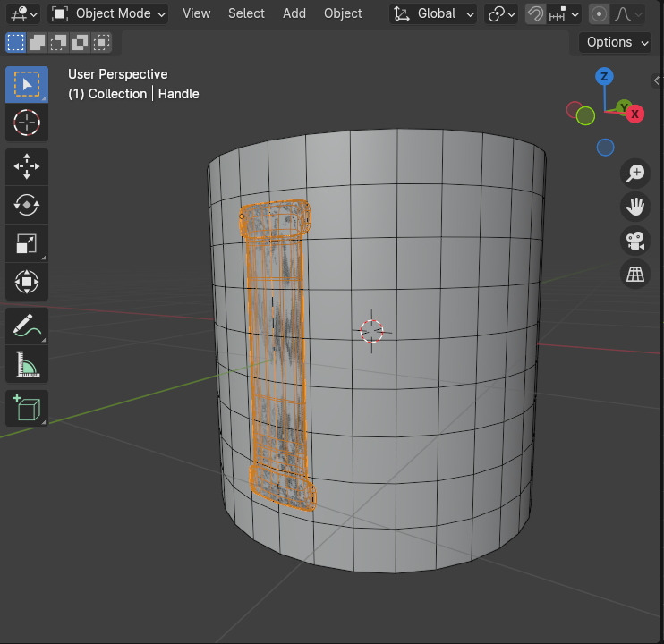Open the snapping options dropdown

click(x=564, y=14)
